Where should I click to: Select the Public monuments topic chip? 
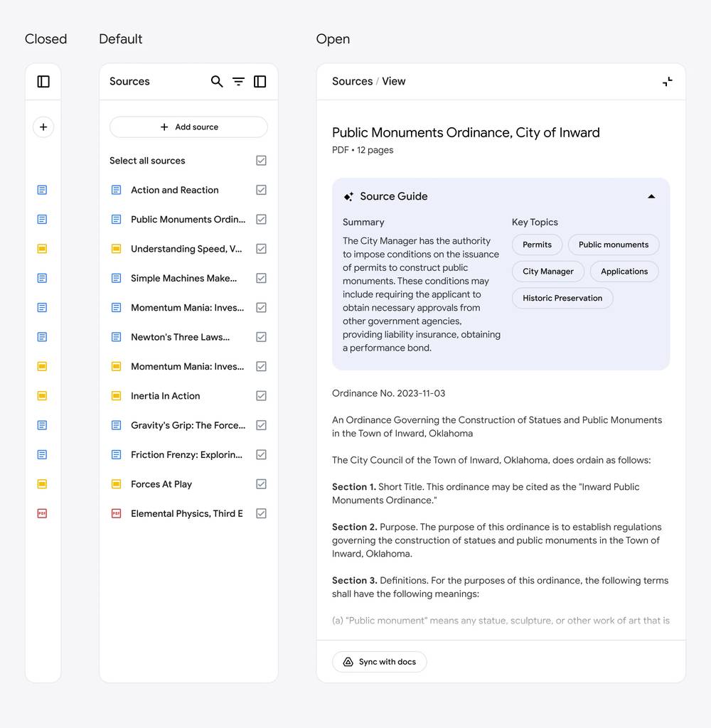(613, 245)
